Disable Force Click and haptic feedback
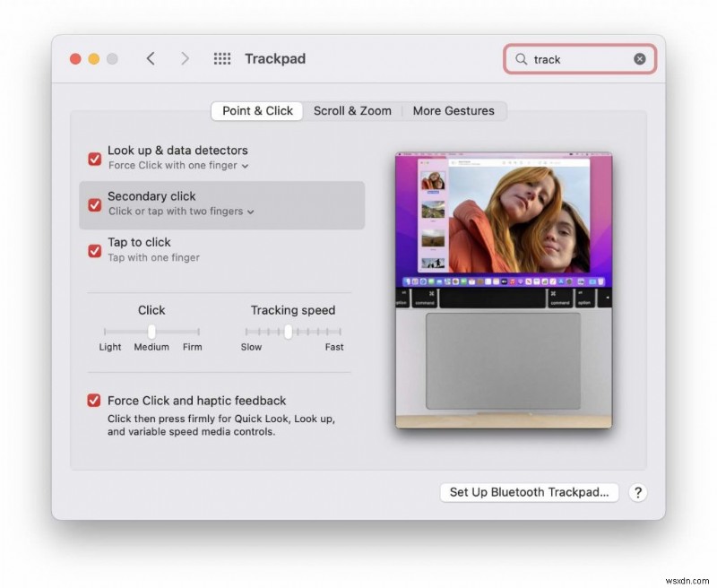 (94, 401)
